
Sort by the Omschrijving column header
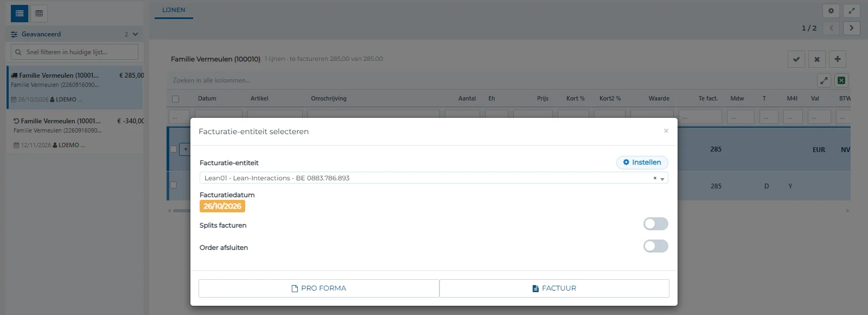(329, 98)
